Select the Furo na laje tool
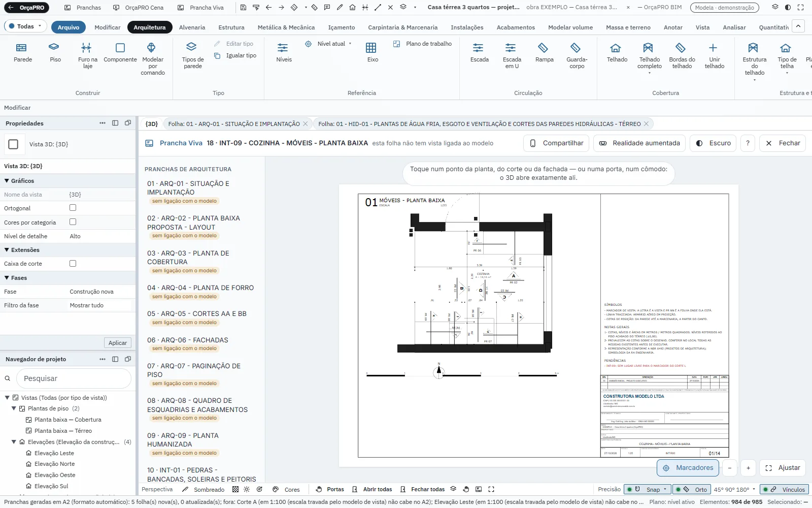Screen dimensions: 812x508 tap(87, 56)
